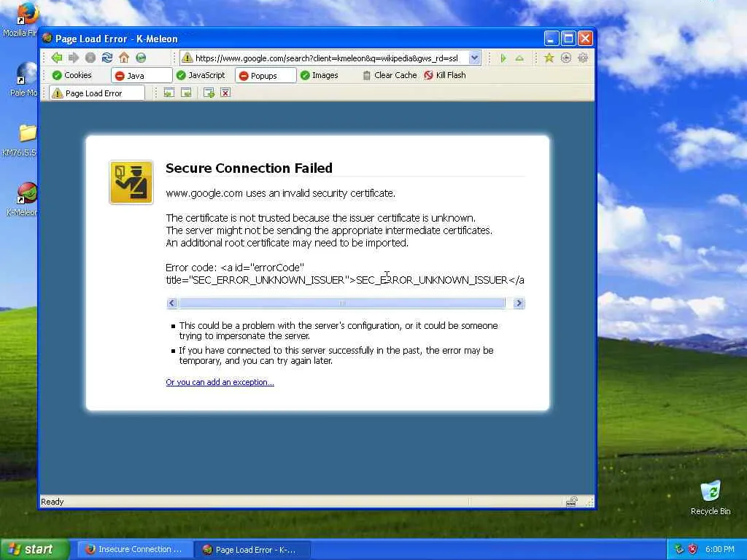The image size is (747, 560).
Task: Open the History clock icon
Action: point(566,58)
